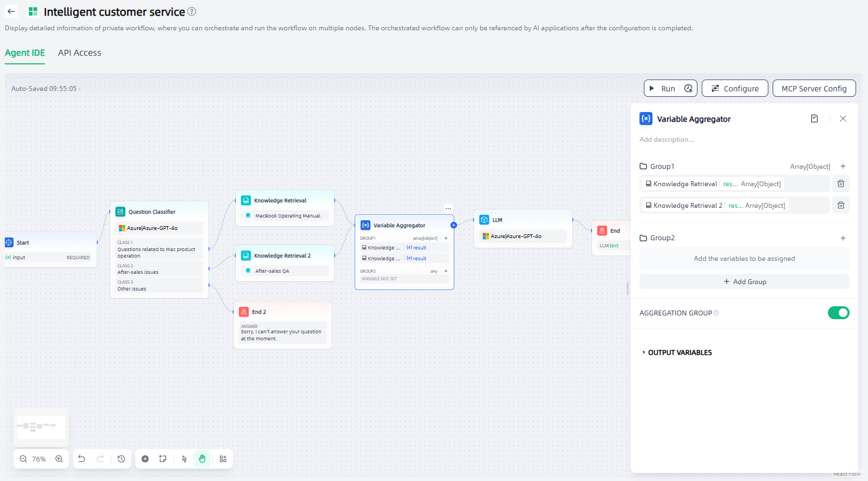Image resolution: width=868 pixels, height=481 pixels.
Task: Select the Agent IDE tab
Action: [x=25, y=52]
